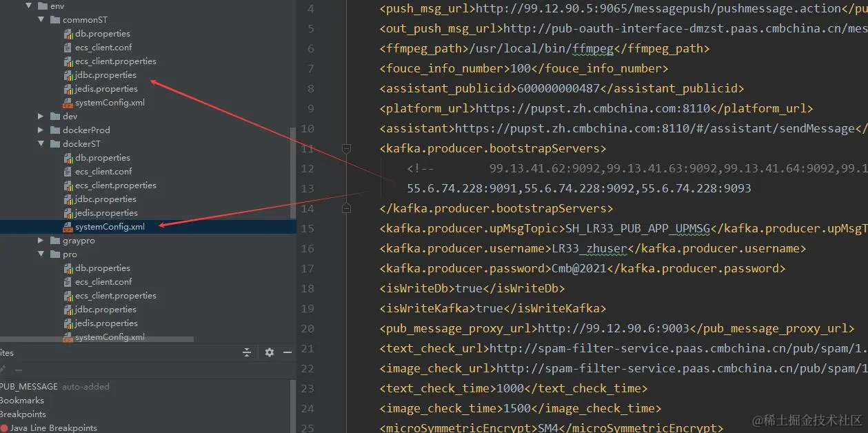Click the pro folder icon
This screenshot has width=868, height=433.
(55, 254)
